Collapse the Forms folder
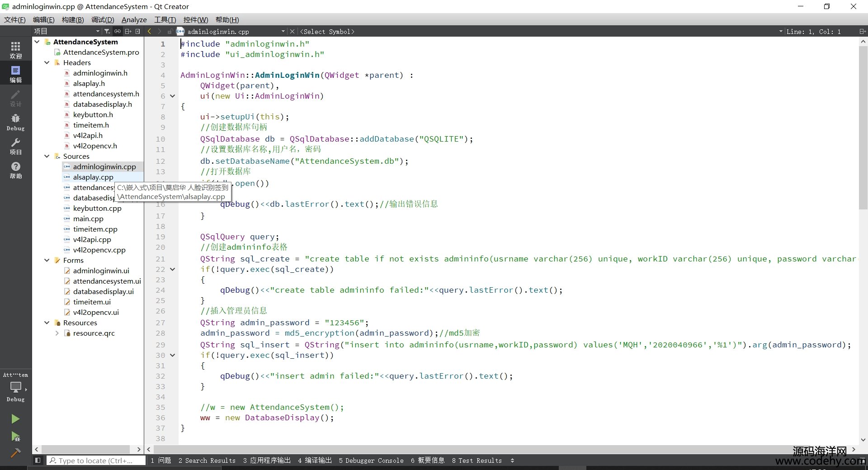868x470 pixels. click(47, 260)
